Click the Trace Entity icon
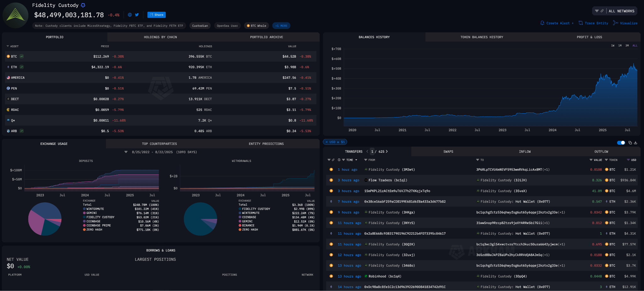The image size is (644, 291). (x=581, y=23)
